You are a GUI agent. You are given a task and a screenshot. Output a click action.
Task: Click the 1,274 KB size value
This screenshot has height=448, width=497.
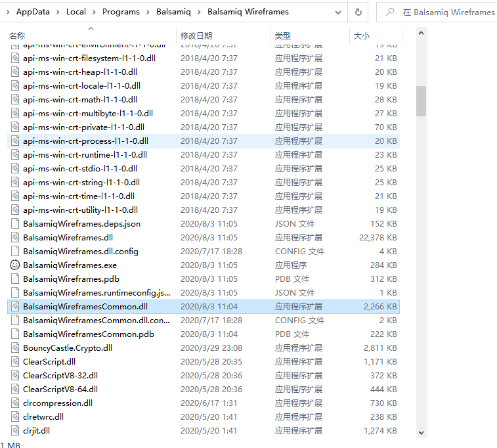point(380,430)
